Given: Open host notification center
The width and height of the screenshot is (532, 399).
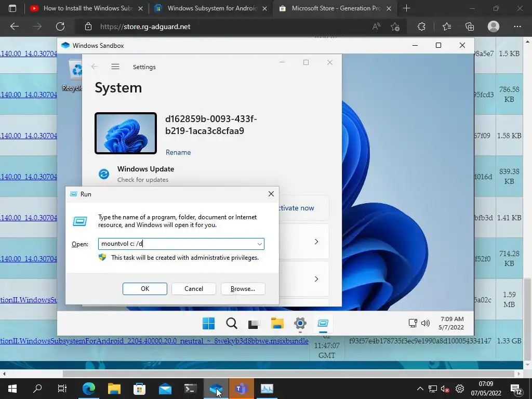Looking at the screenshot, I should pyautogui.click(x=516, y=389).
